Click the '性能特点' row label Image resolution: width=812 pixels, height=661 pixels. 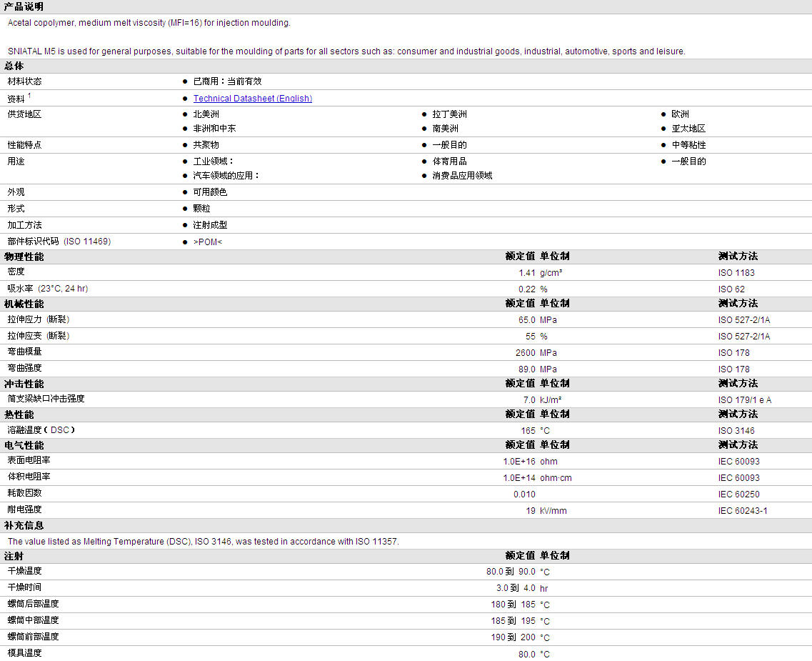[x=24, y=145]
